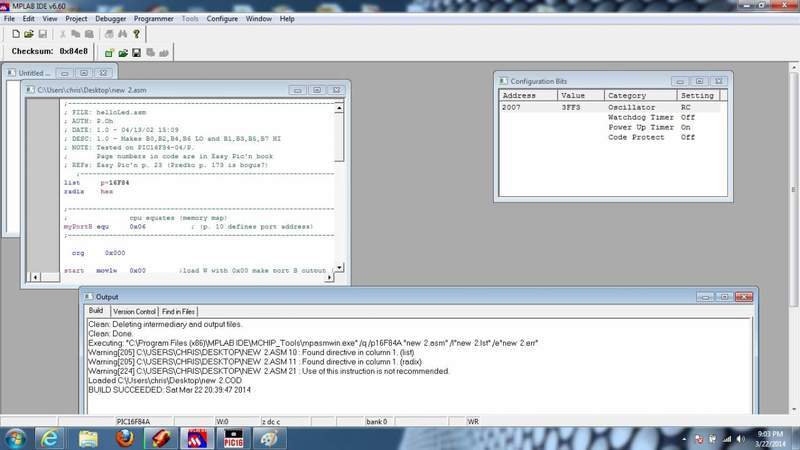Select the Watchdog Timer Off setting
The image size is (800, 450).
[688, 117]
